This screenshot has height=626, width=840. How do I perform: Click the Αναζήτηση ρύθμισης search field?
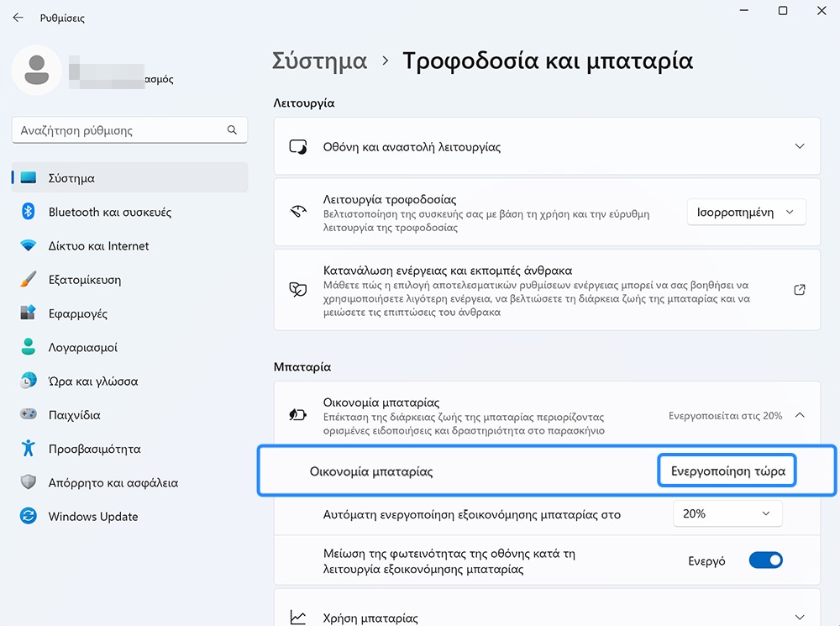click(129, 129)
